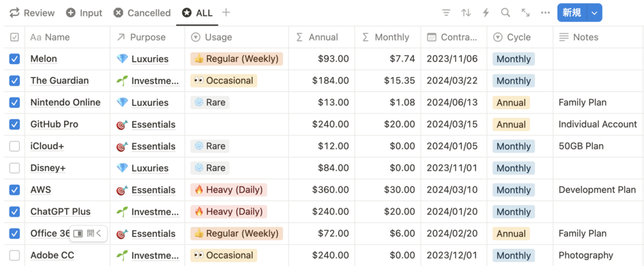Screen dimensions: 644x266
Task: Click the Heavy (Daily) tag for AWS
Action: pos(228,190)
